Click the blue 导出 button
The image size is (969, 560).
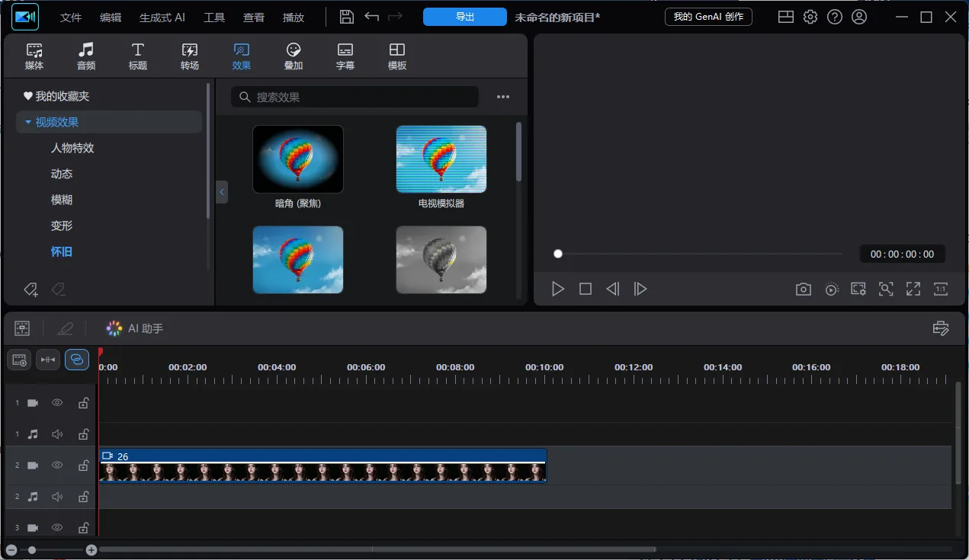(x=465, y=17)
